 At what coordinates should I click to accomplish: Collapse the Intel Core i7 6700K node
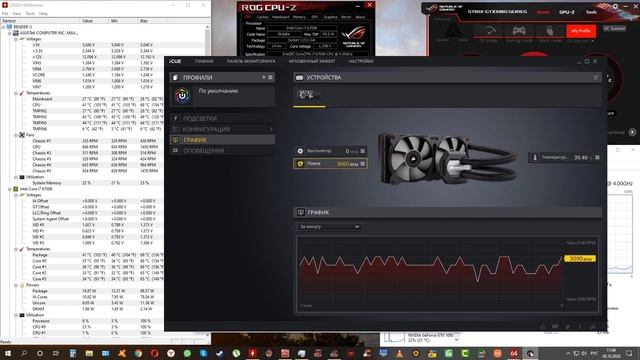(x=10, y=189)
